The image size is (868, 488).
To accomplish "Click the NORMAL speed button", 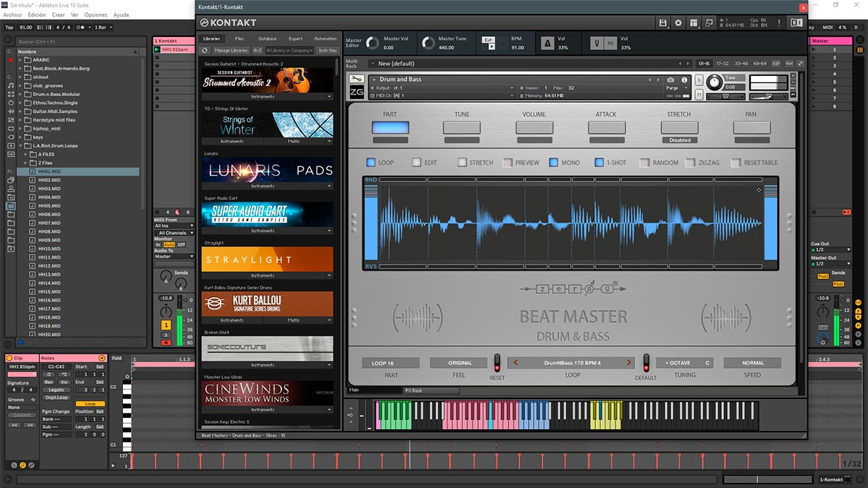I will (752, 363).
